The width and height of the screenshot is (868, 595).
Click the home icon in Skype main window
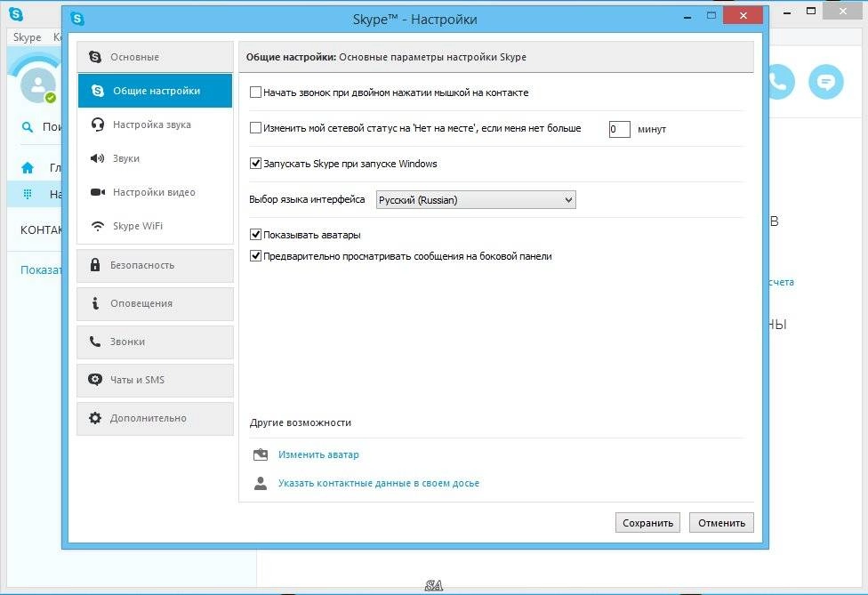tap(27, 167)
